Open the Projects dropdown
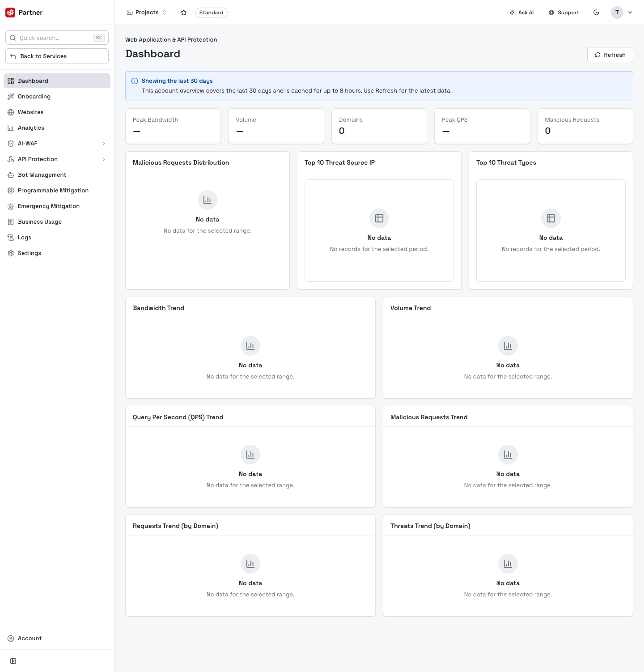The image size is (644, 672). click(147, 13)
